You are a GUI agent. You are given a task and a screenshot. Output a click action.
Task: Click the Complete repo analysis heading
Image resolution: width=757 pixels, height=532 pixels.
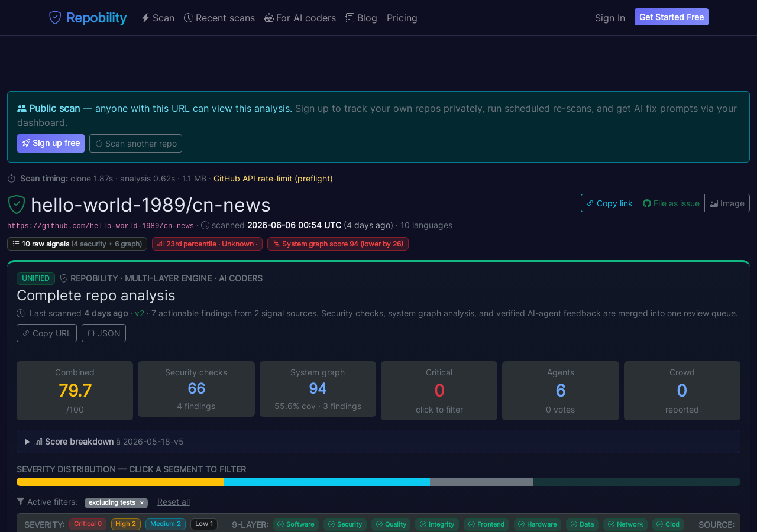96,295
